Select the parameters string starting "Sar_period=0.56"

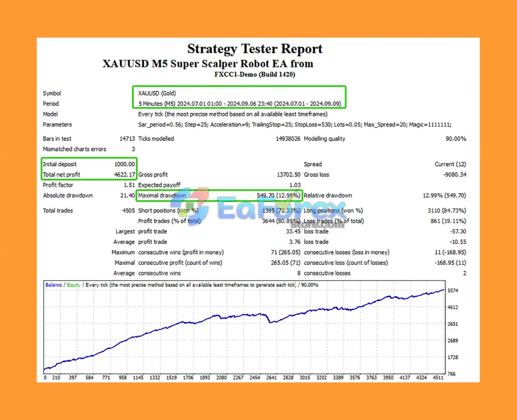click(x=295, y=125)
